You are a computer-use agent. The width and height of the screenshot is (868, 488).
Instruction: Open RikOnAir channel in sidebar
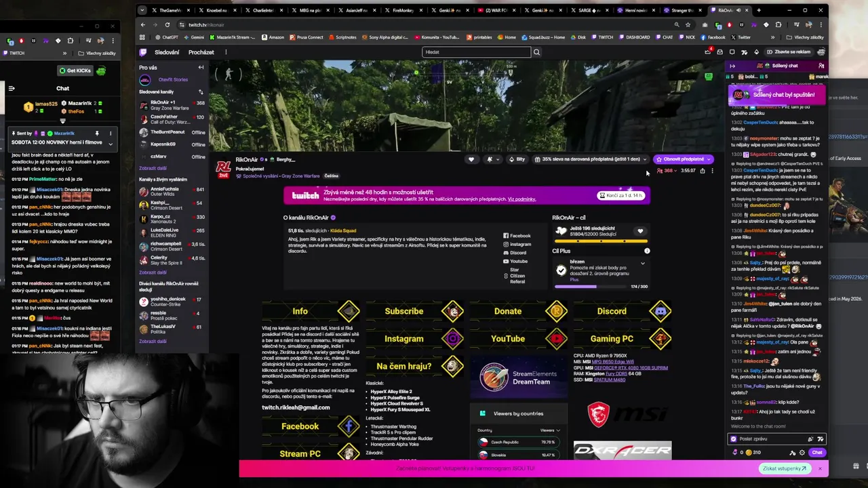[x=172, y=105]
